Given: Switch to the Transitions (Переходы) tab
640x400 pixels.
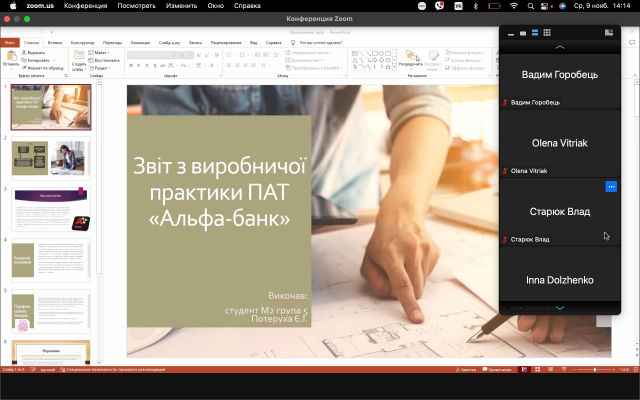Looking at the screenshot, I should (112, 42).
